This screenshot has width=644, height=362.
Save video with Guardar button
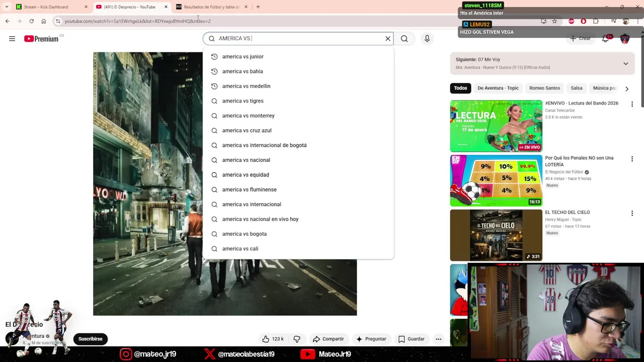point(411,339)
